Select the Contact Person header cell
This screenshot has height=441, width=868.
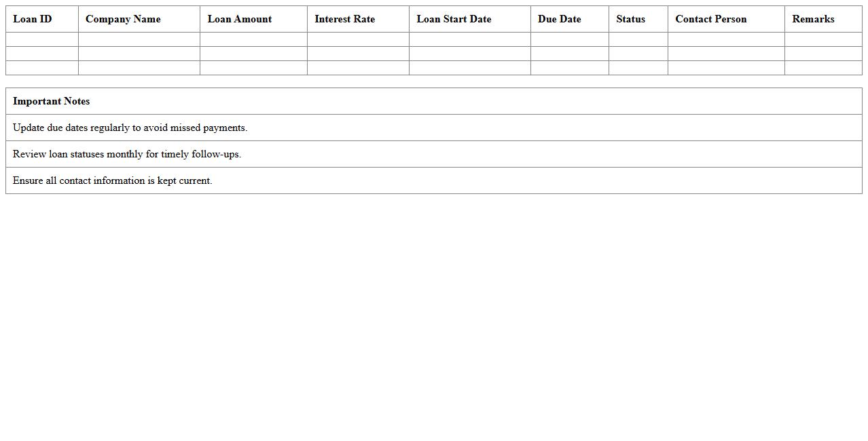(x=710, y=19)
